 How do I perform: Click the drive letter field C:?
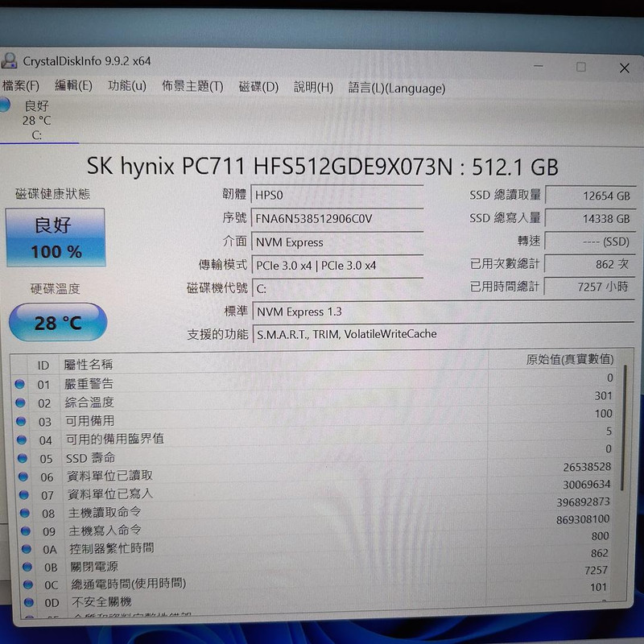click(x=338, y=288)
